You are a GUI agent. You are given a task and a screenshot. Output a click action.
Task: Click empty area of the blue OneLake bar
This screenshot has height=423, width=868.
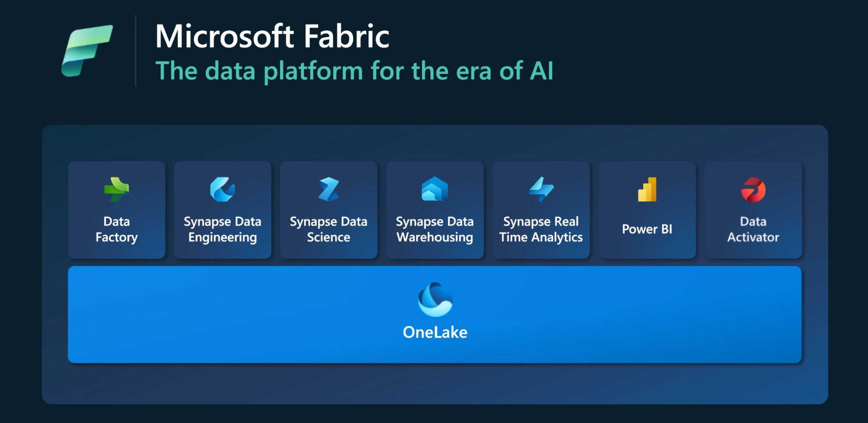coord(223,315)
